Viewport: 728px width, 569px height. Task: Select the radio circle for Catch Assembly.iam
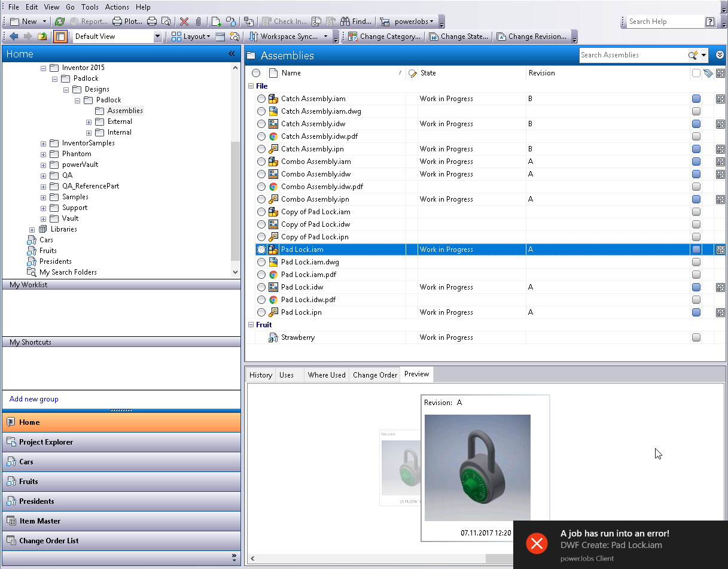click(x=261, y=99)
